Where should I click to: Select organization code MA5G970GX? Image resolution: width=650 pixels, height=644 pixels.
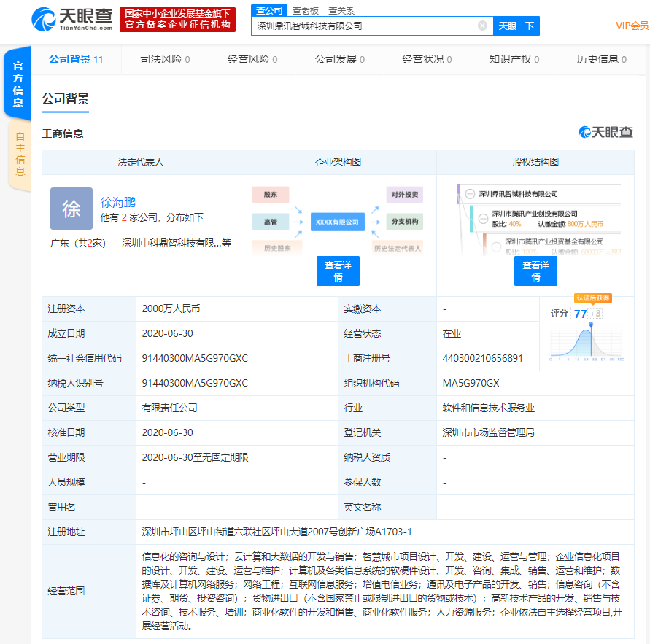tap(471, 384)
